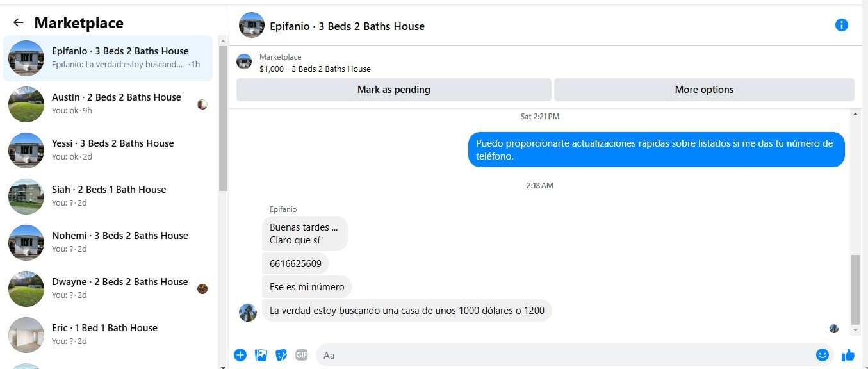Click Epifanio's avatar beside his last message
Viewport: 868px width, 369px height.
248,312
